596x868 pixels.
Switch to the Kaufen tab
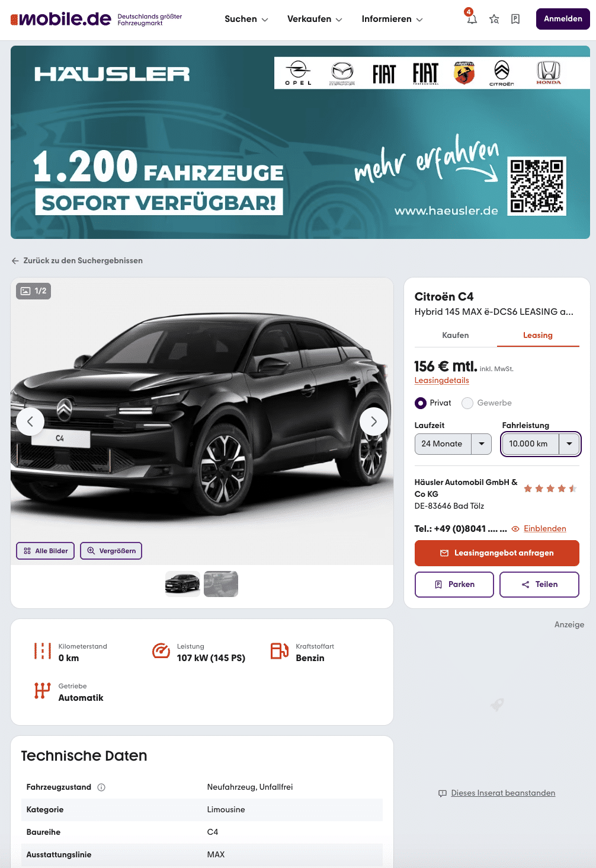456,335
